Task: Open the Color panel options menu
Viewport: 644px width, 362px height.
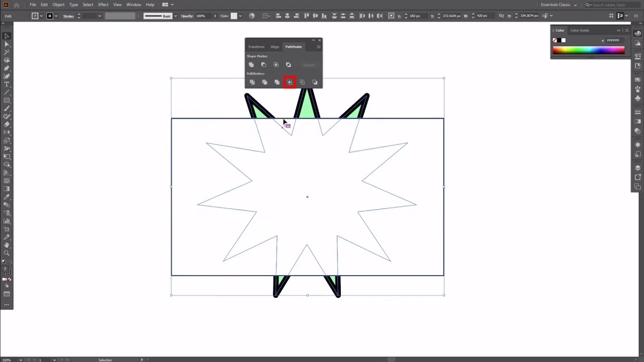Action: 627,31
